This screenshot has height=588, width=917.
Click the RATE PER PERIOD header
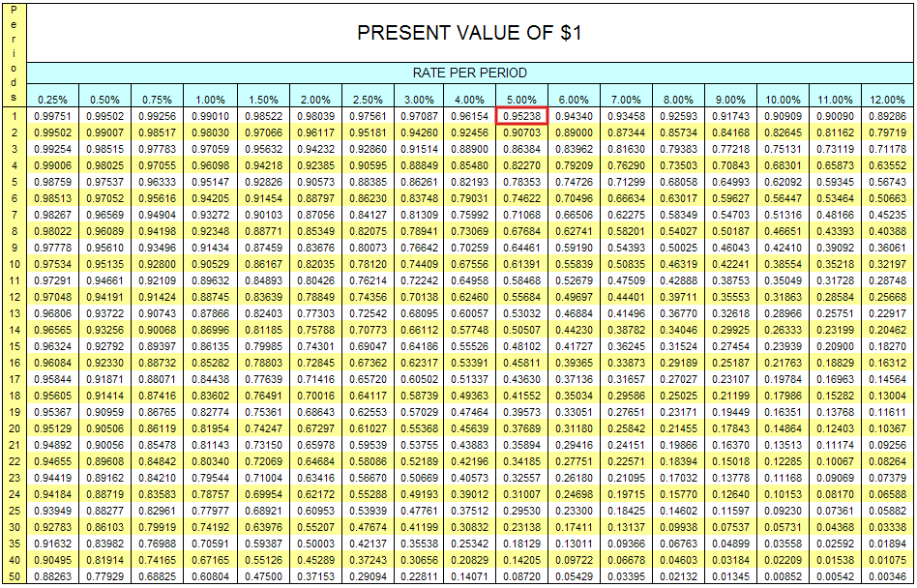click(469, 73)
